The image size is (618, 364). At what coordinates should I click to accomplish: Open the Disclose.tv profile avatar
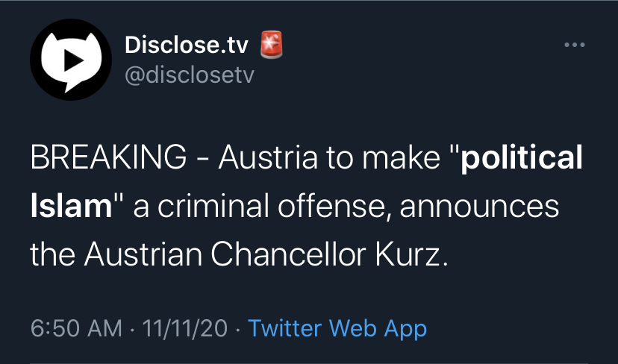click(x=71, y=63)
